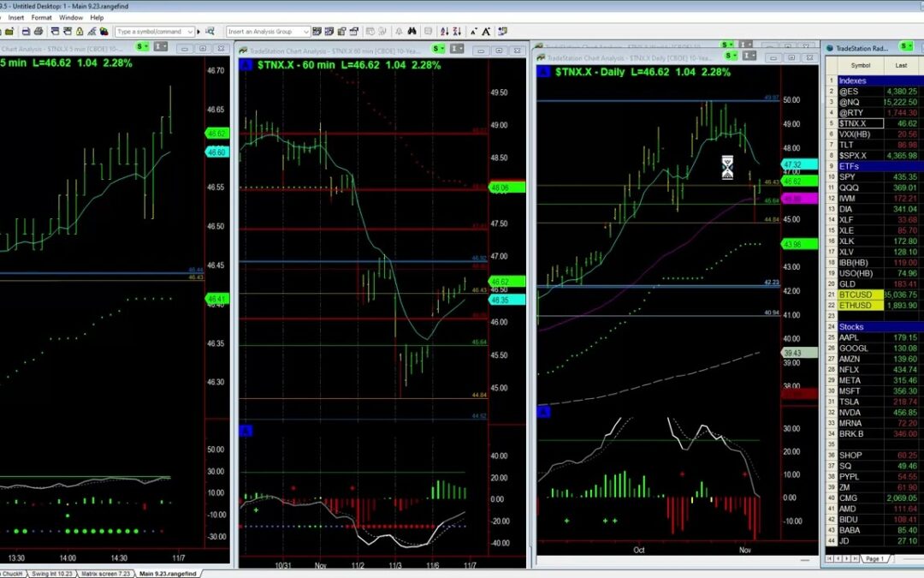Click the Last column header

(x=901, y=65)
